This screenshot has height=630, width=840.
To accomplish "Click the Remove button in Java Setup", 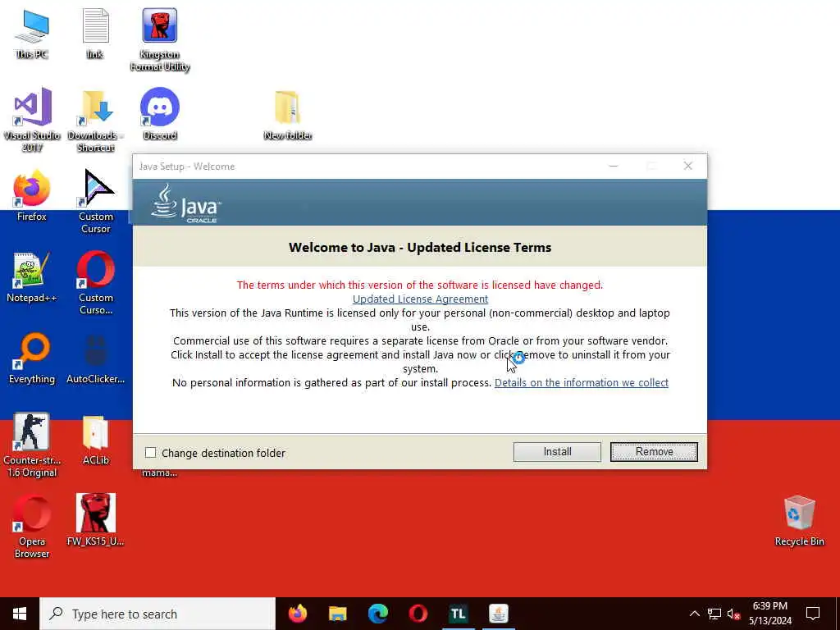I will (654, 452).
